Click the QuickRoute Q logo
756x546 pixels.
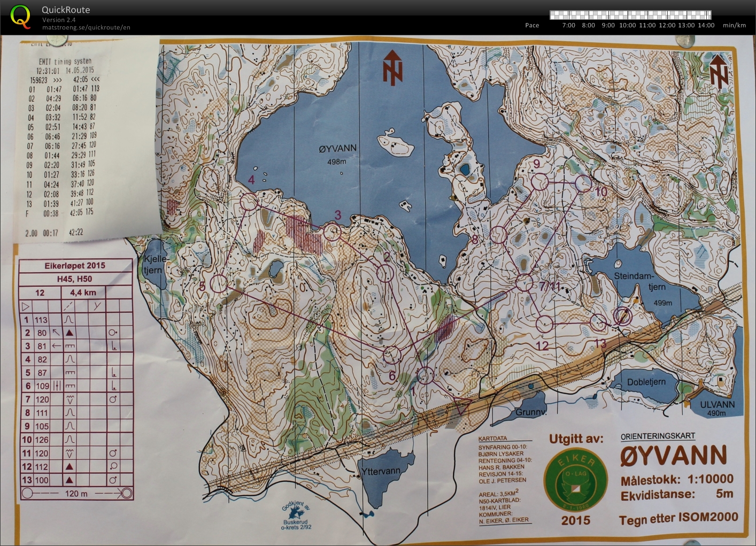pyautogui.click(x=20, y=16)
